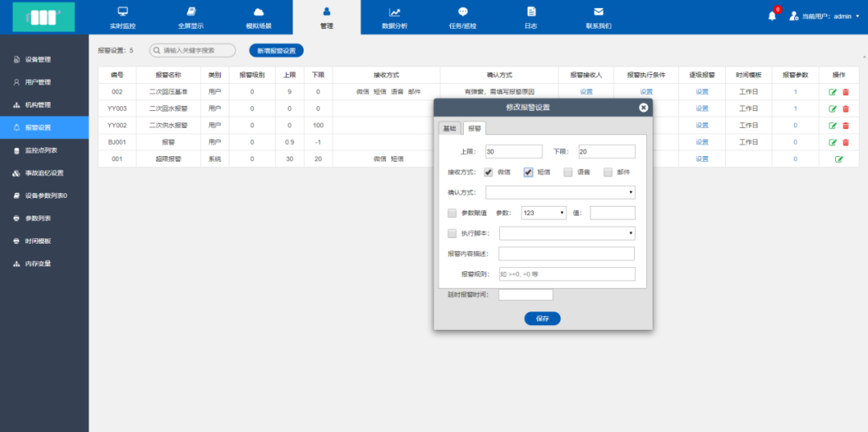Image resolution: width=868 pixels, height=432 pixels.
Task: Open the 实时监控 monitor view
Action: tap(123, 17)
